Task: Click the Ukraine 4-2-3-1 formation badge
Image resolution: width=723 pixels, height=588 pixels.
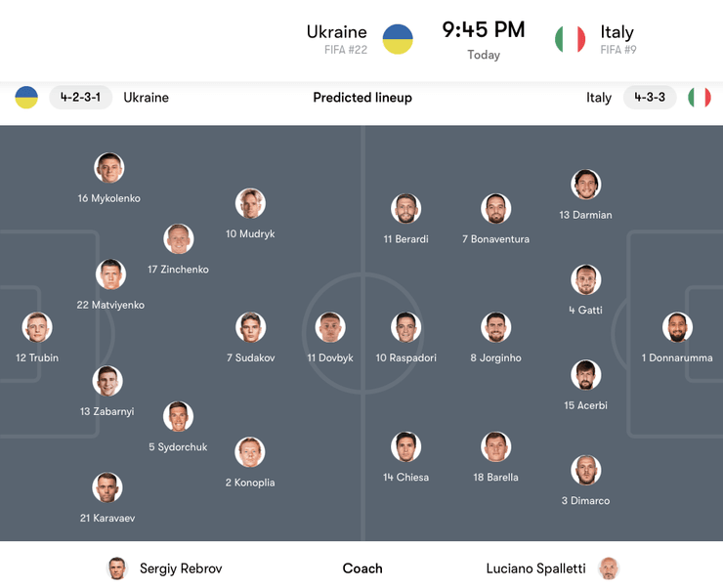Action: pos(81,98)
